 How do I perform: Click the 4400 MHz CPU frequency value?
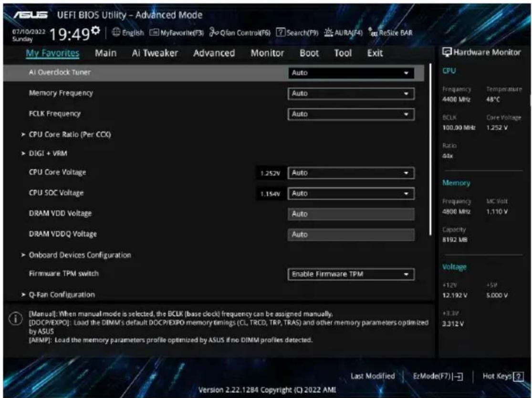coord(456,99)
